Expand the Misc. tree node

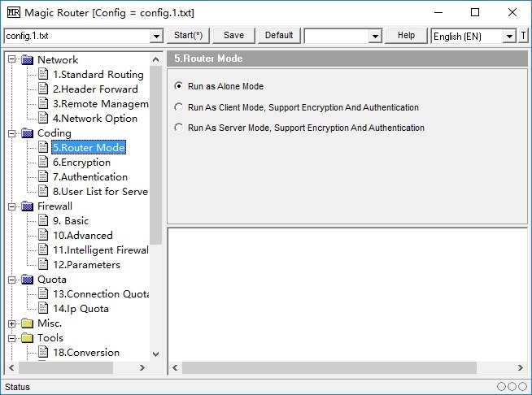[12, 323]
